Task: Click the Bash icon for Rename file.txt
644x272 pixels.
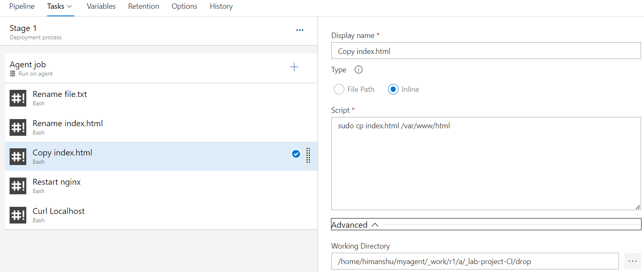Action: click(x=18, y=98)
